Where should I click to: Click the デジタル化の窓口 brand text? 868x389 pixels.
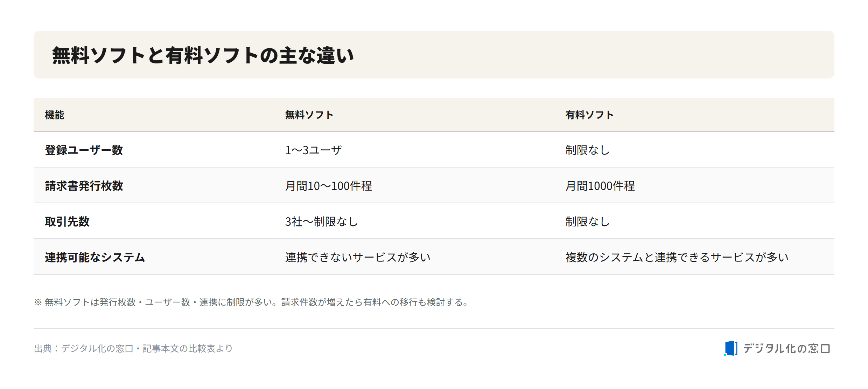(x=786, y=348)
